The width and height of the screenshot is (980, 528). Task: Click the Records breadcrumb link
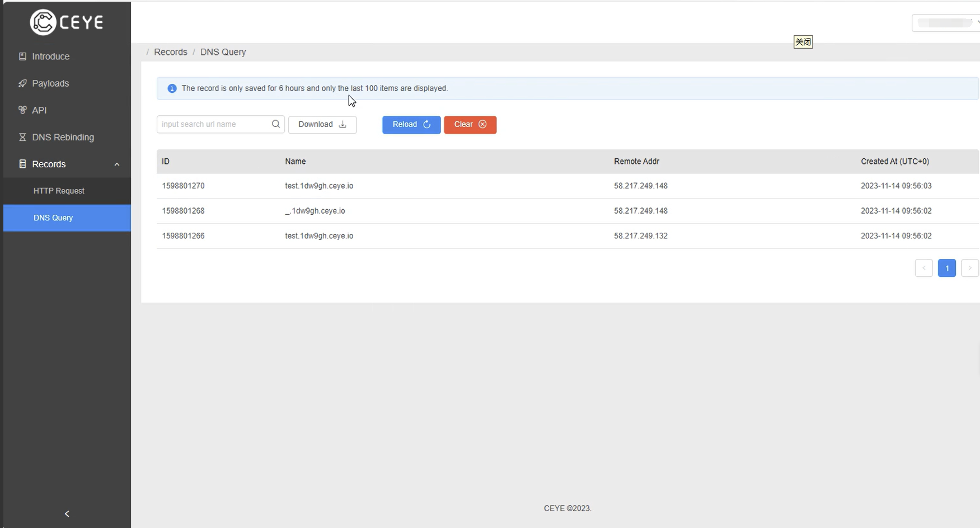[171, 52]
